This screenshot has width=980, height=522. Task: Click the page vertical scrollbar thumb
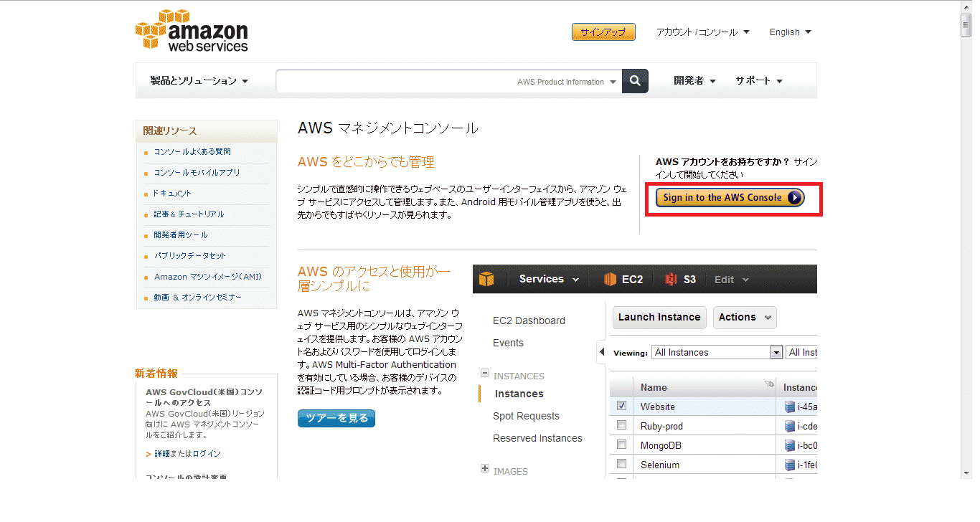966,25
